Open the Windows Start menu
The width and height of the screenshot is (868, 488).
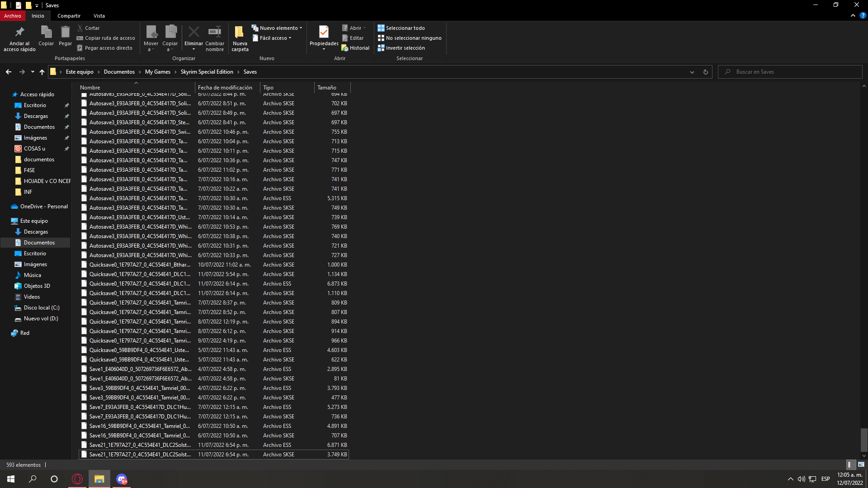click(x=11, y=479)
